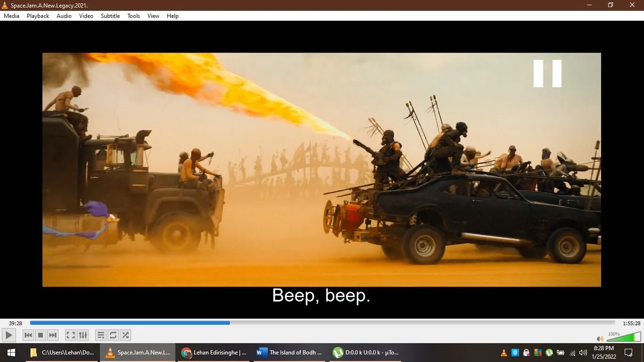Mute audio via the speaker icon in VLC
Image resolution: width=644 pixels, height=362 pixels.
click(600, 338)
